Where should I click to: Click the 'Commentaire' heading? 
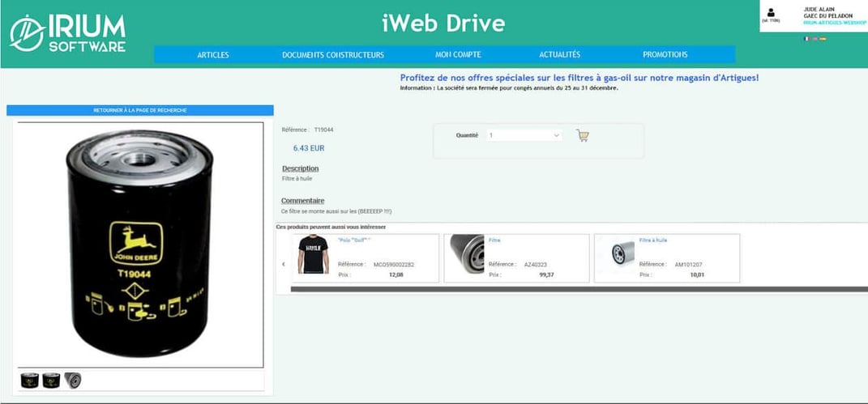(x=303, y=201)
